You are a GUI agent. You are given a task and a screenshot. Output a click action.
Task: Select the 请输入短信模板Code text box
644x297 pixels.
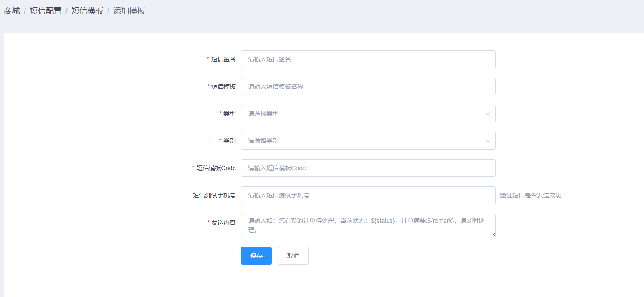coord(368,168)
